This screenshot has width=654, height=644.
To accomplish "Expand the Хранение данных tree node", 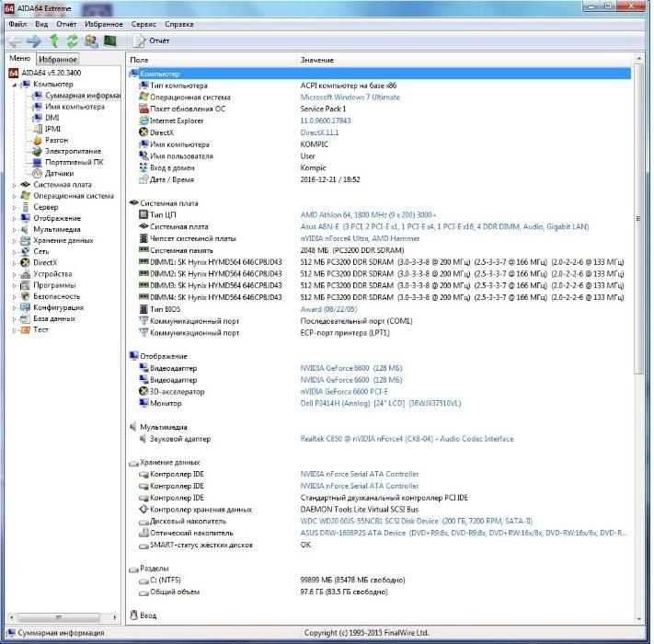I will point(14,241).
